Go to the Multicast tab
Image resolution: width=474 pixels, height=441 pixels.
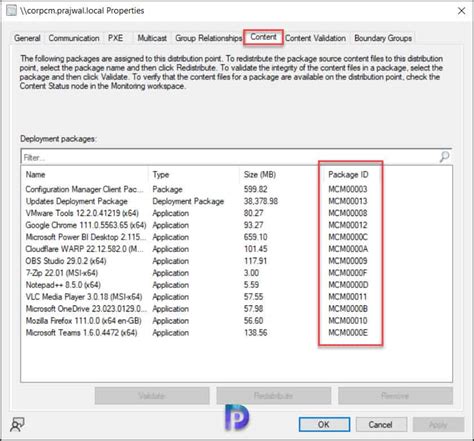(x=152, y=38)
